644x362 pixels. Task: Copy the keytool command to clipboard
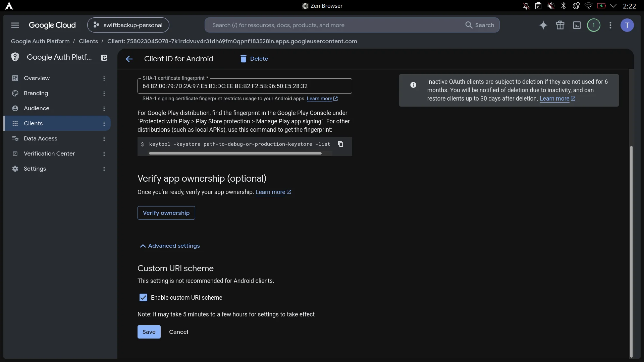tap(340, 144)
